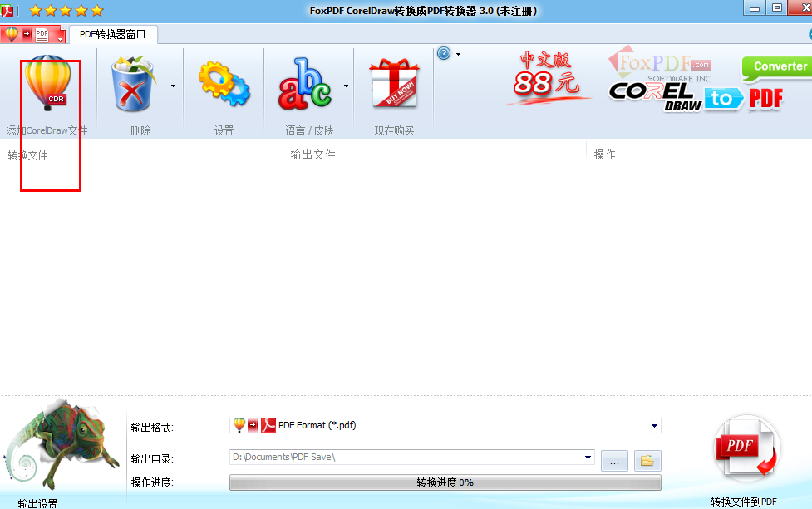812x509 pixels.
Task: Expand the Language/Skin dropdown arrow
Action: tap(346, 86)
